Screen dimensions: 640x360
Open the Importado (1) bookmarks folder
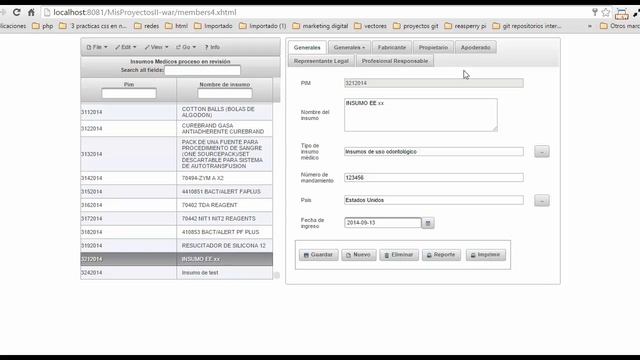point(263,26)
